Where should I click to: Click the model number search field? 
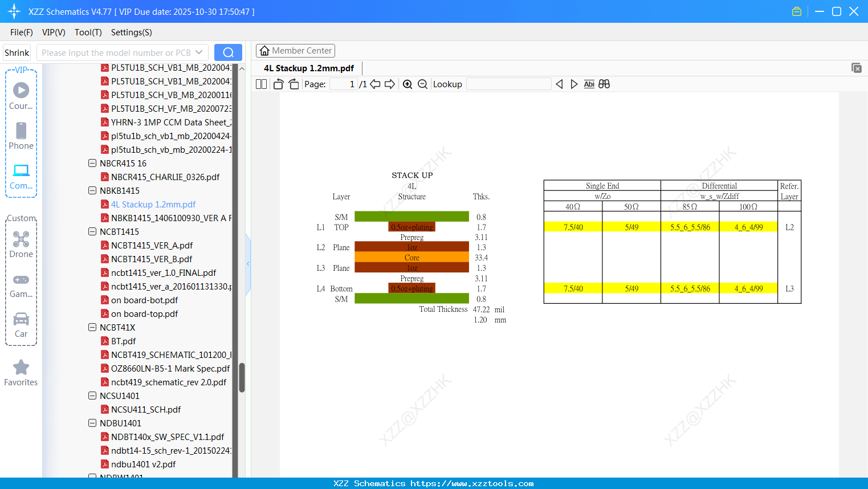116,52
